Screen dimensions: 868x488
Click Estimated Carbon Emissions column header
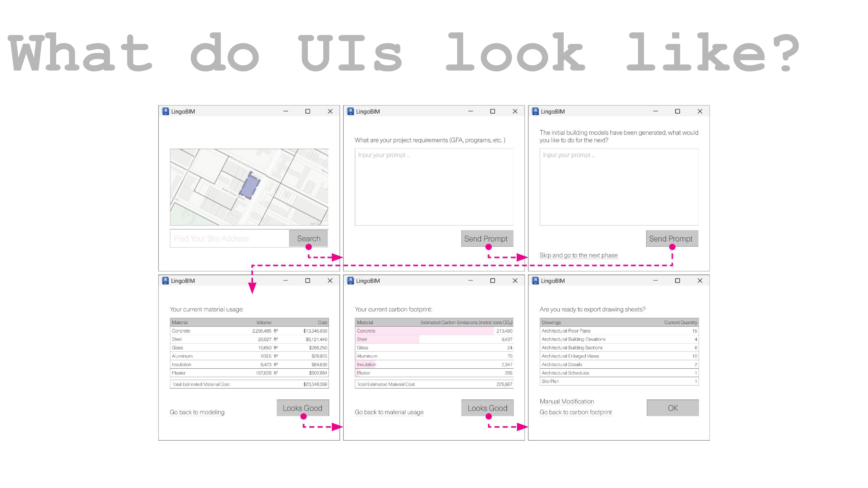pos(466,322)
